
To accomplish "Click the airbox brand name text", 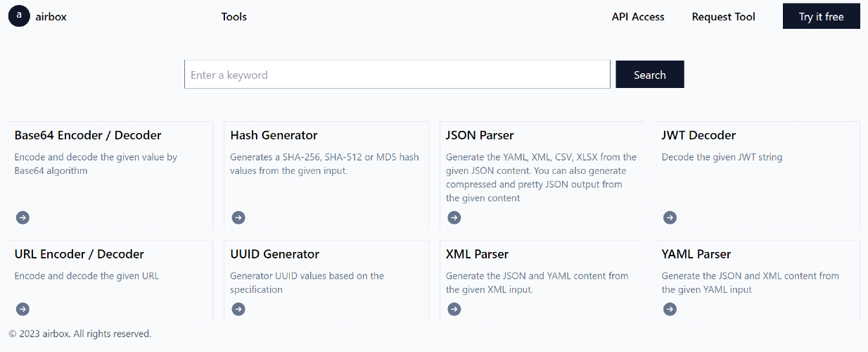I will [x=51, y=17].
